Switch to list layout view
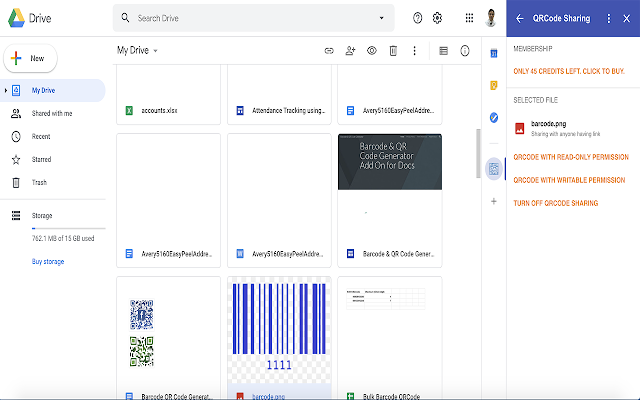Image resolution: width=640 pixels, height=400 pixels. point(443,51)
